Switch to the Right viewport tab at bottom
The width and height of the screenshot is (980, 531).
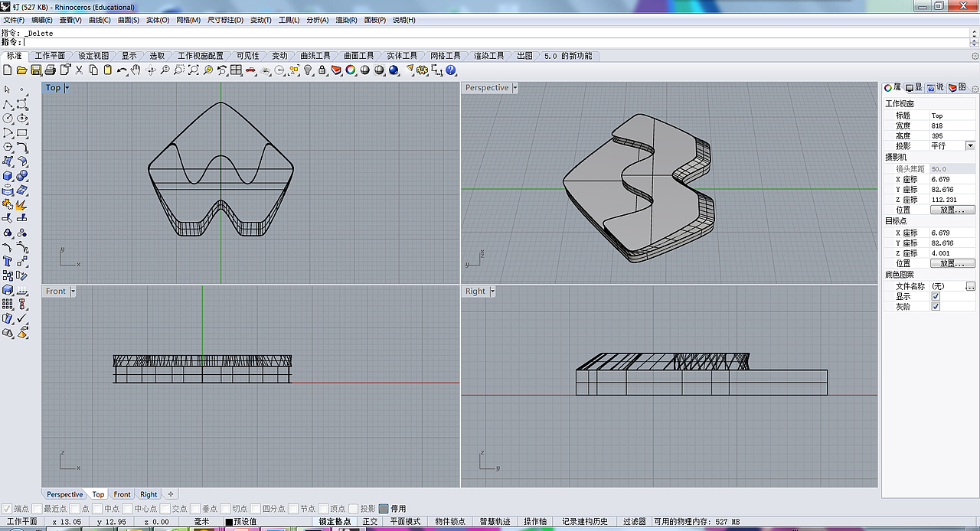coord(149,494)
